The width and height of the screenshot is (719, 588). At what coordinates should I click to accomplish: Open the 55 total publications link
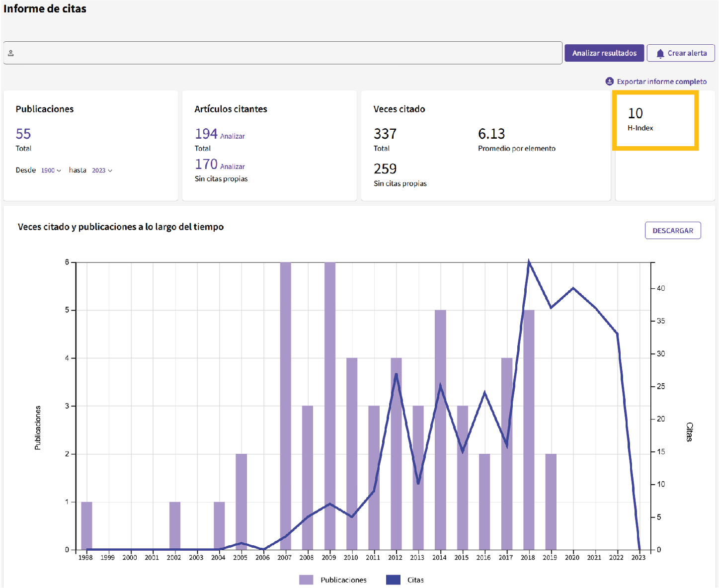23,134
